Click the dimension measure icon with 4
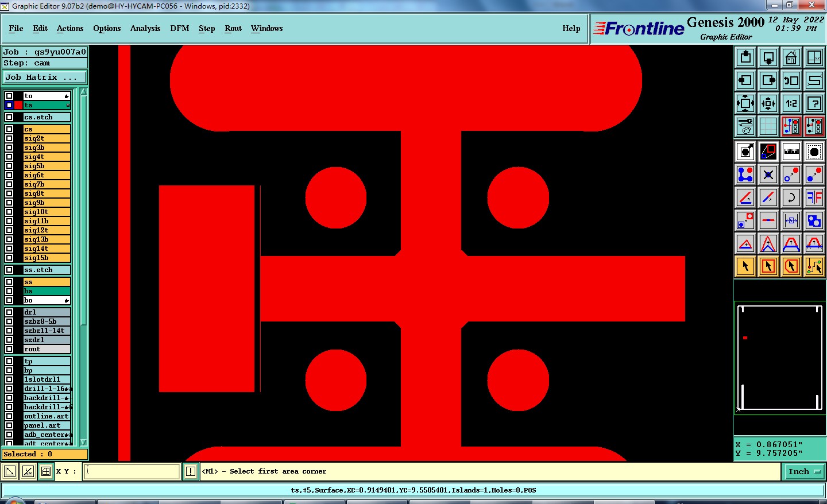 click(791, 220)
